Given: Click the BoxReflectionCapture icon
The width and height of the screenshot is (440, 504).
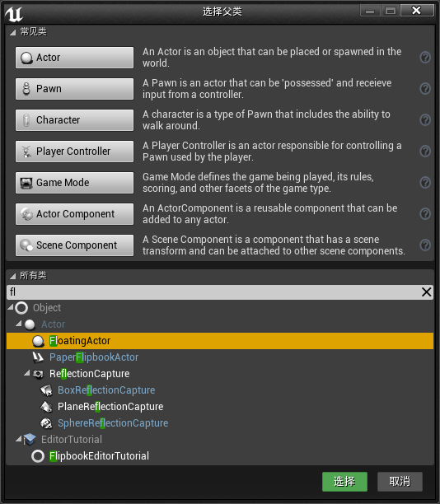Looking at the screenshot, I should pos(46,390).
